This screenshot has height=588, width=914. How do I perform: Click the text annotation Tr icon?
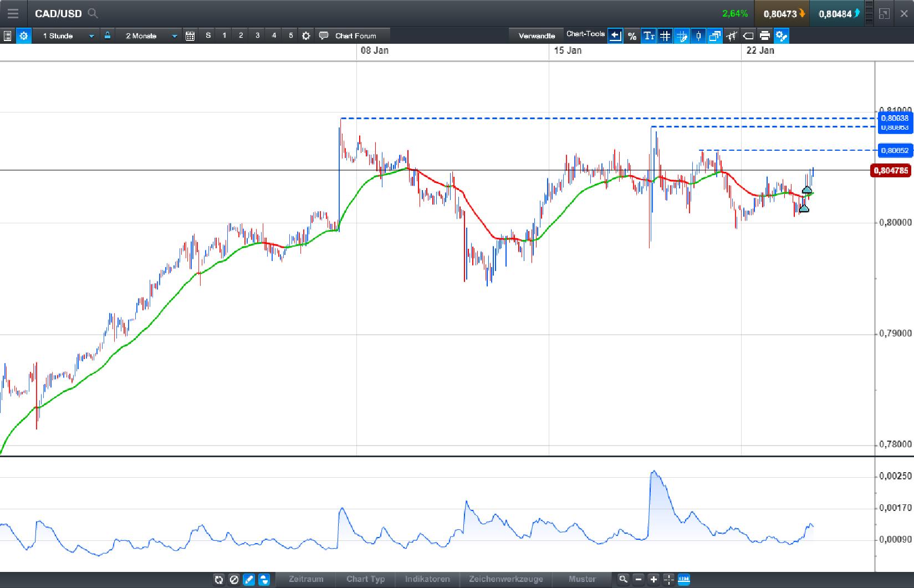649,35
